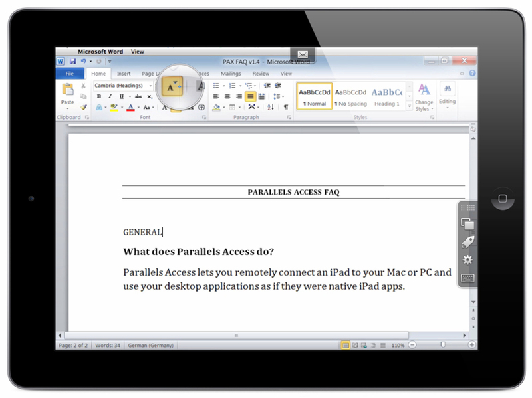This screenshot has height=398, width=532.
Task: Click the 110% zoom level button
Action: tap(398, 345)
